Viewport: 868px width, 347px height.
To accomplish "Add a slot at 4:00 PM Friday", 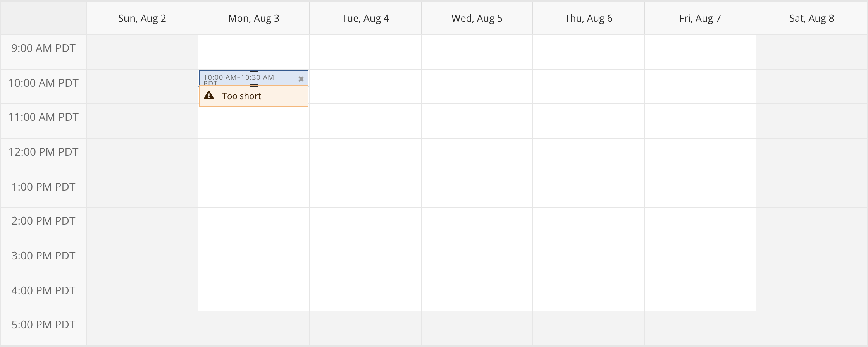I will [x=700, y=294].
